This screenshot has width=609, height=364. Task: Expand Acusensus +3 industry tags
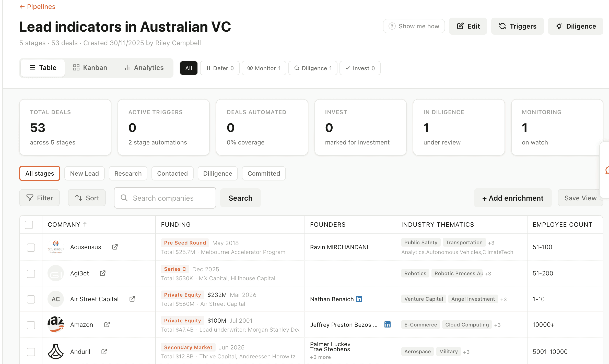(491, 243)
